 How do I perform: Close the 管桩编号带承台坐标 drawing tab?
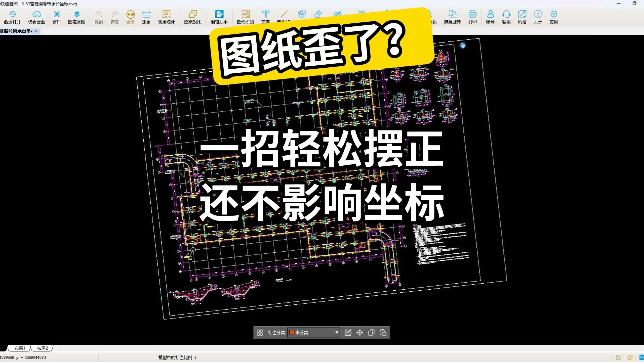[36, 30]
